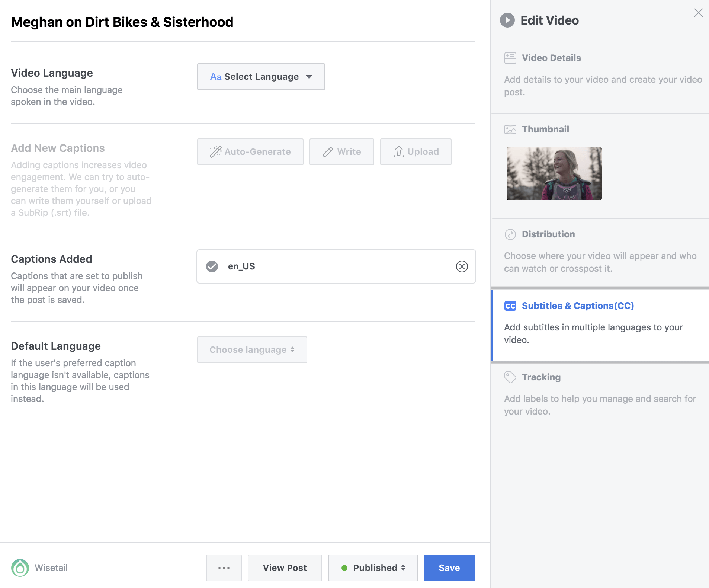Click the CC subtitles icon
This screenshot has height=588, width=709.
[510, 306]
